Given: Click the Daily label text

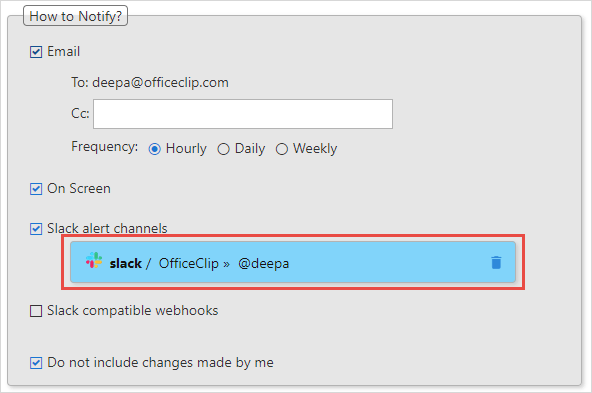Looking at the screenshot, I should click(x=250, y=148).
